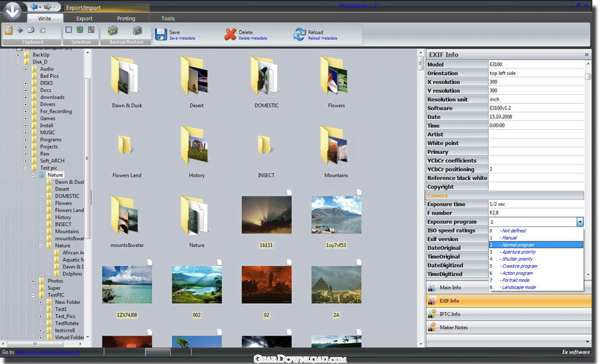The height and width of the screenshot is (364, 600).
Task: Expand the Audio folder node
Action: click(26, 69)
